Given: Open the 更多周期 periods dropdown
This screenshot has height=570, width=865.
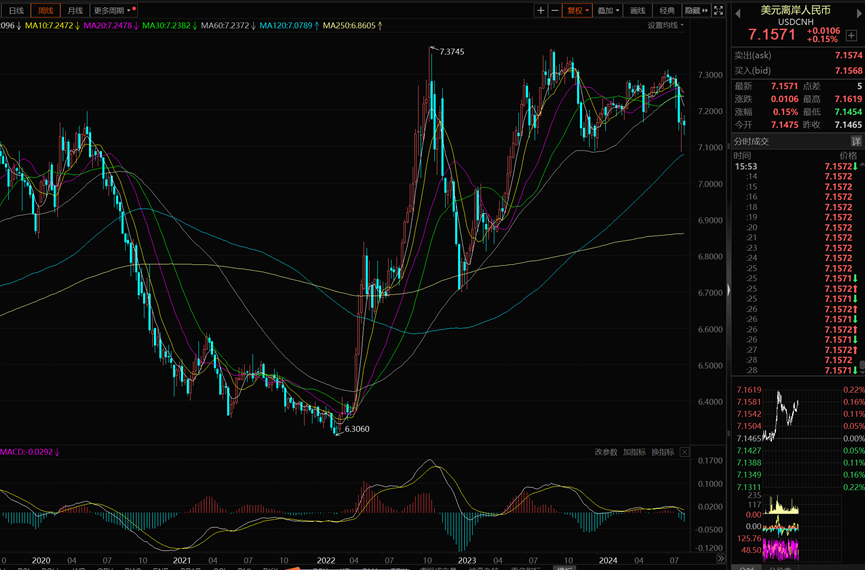Looking at the screenshot, I should (113, 10).
